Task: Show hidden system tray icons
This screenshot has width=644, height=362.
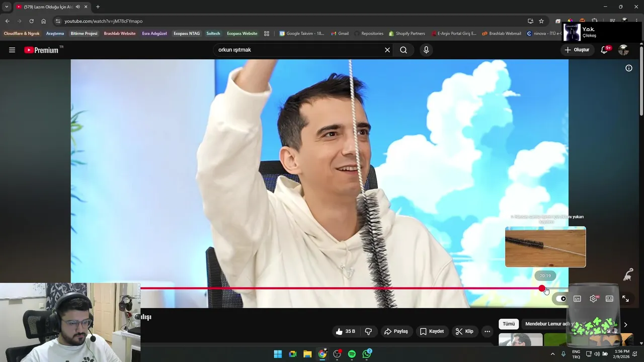Action: (552, 354)
